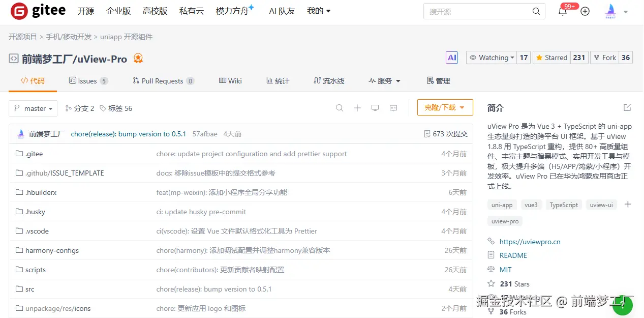Open the notifications bell icon
This screenshot has width=644, height=318.
tap(563, 12)
